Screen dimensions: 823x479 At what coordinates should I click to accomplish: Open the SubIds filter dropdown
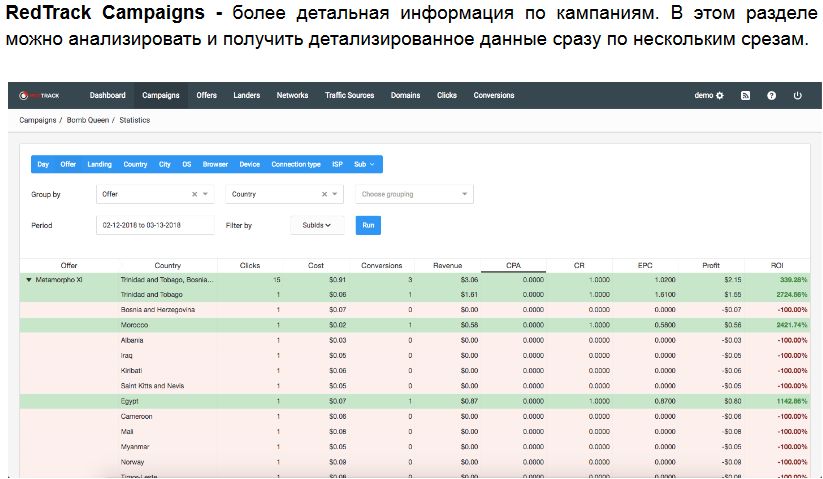316,225
